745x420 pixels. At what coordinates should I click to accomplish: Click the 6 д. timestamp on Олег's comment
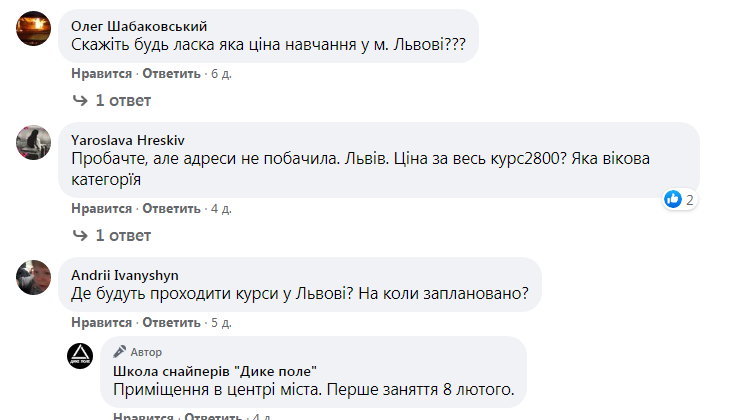221,74
